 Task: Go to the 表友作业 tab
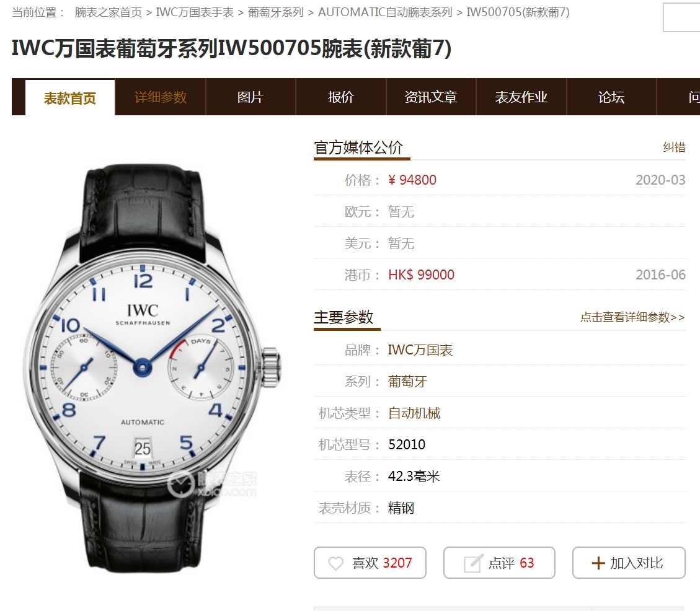[x=521, y=97]
